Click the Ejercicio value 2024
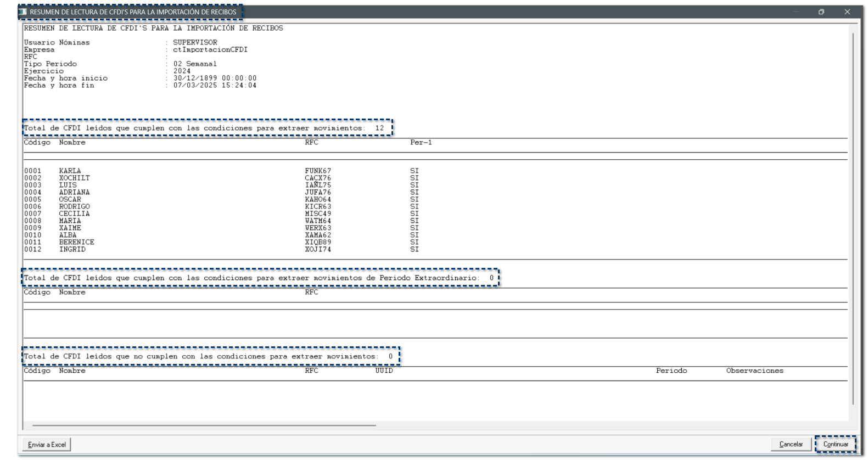Image resolution: width=868 pixels, height=460 pixels. (182, 71)
